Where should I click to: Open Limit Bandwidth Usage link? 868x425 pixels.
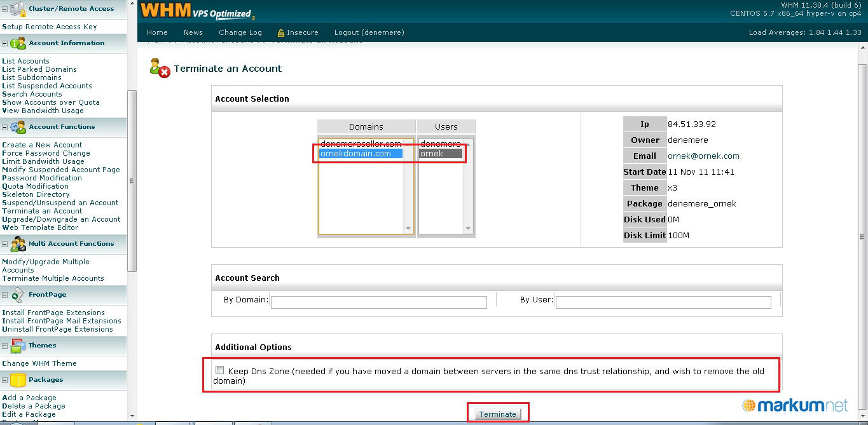pyautogui.click(x=43, y=161)
